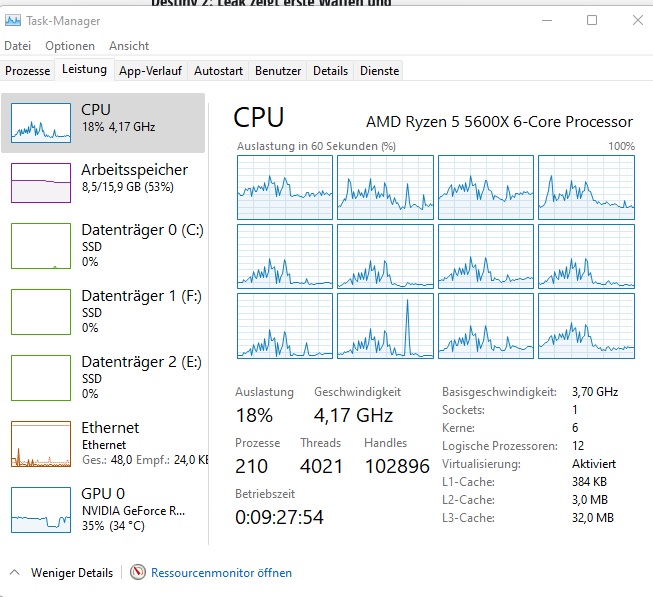Viewport: 653px width, 597px height.
Task: Select the Arbeitsspeicher usage thumbnail
Action: [41, 183]
